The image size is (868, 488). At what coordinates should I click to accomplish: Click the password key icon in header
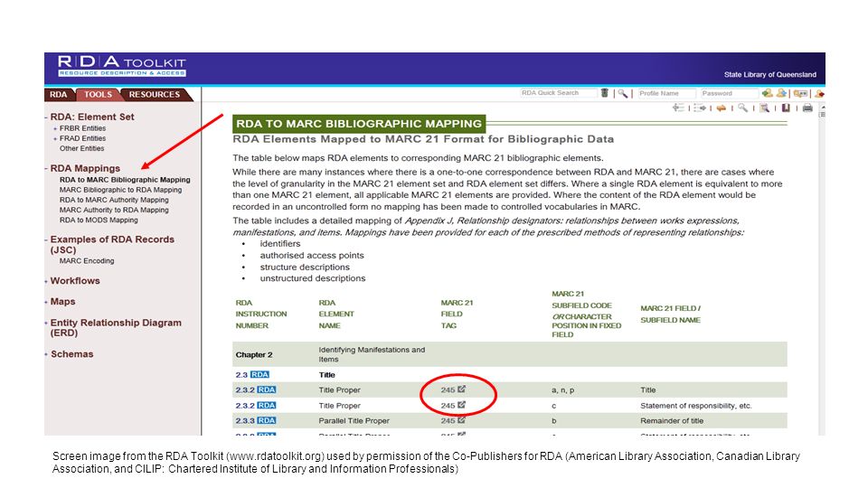pyautogui.click(x=800, y=93)
